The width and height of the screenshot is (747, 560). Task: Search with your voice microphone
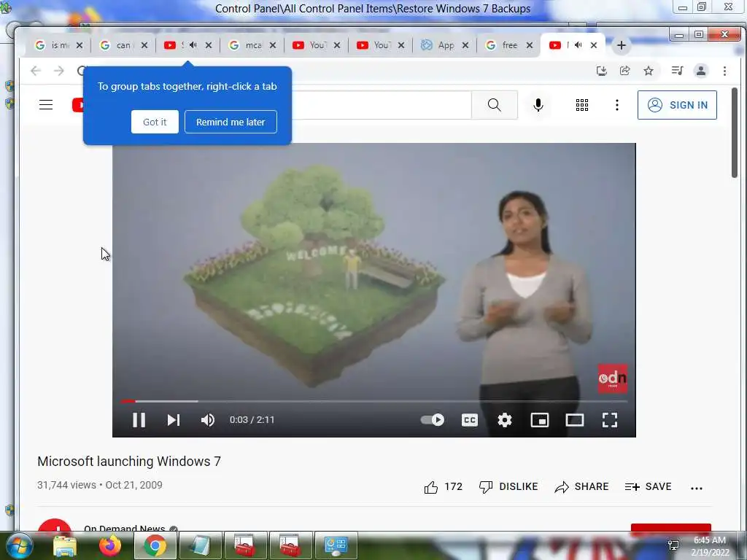tap(538, 105)
